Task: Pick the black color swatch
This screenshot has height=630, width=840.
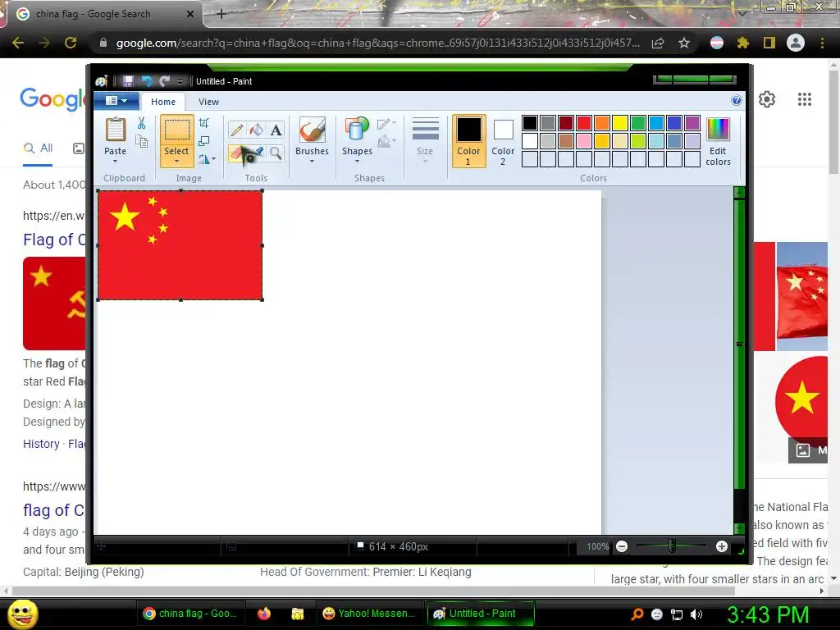Action: pyautogui.click(x=530, y=123)
